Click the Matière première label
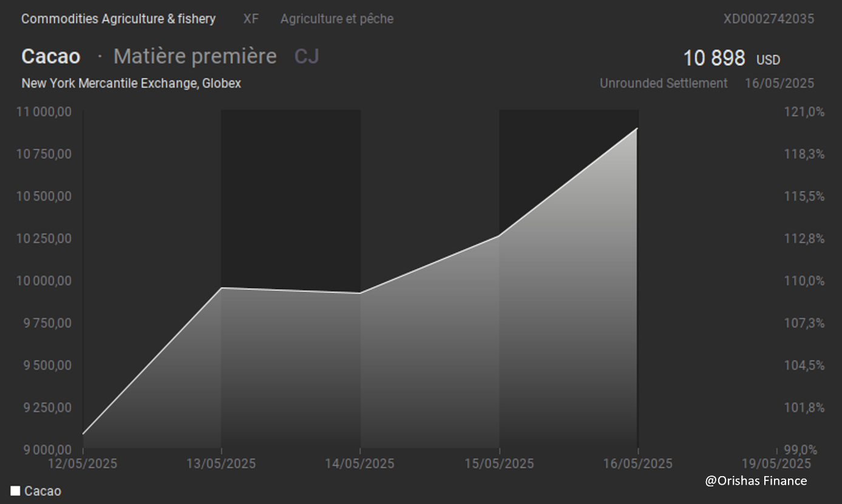This screenshot has height=504, width=842. (x=195, y=56)
